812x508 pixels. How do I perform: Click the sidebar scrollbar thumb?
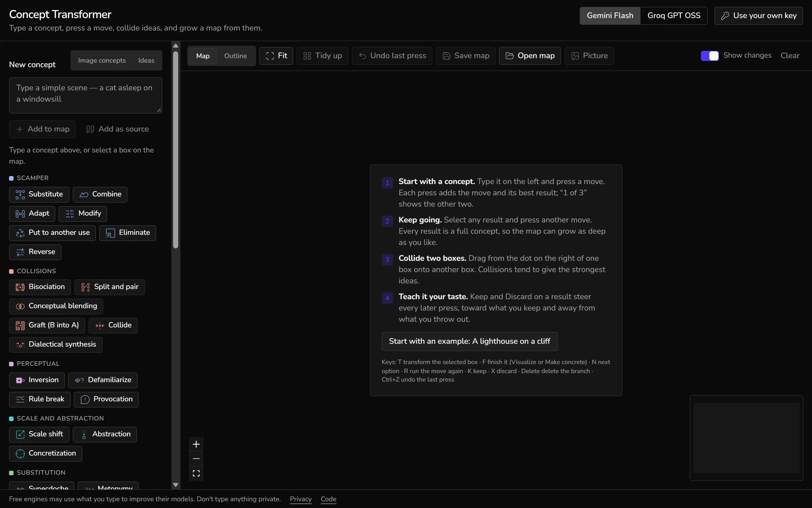point(175,150)
